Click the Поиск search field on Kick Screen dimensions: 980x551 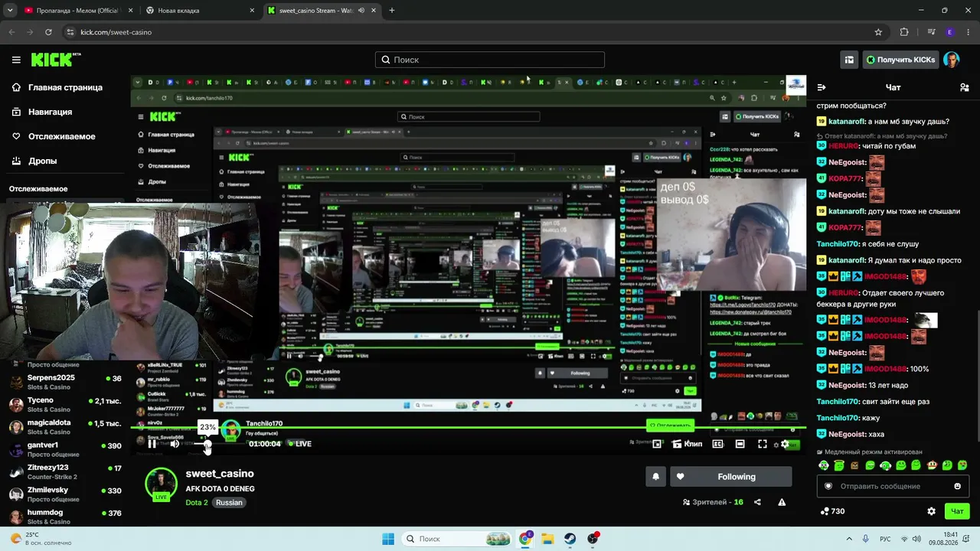[490, 60]
